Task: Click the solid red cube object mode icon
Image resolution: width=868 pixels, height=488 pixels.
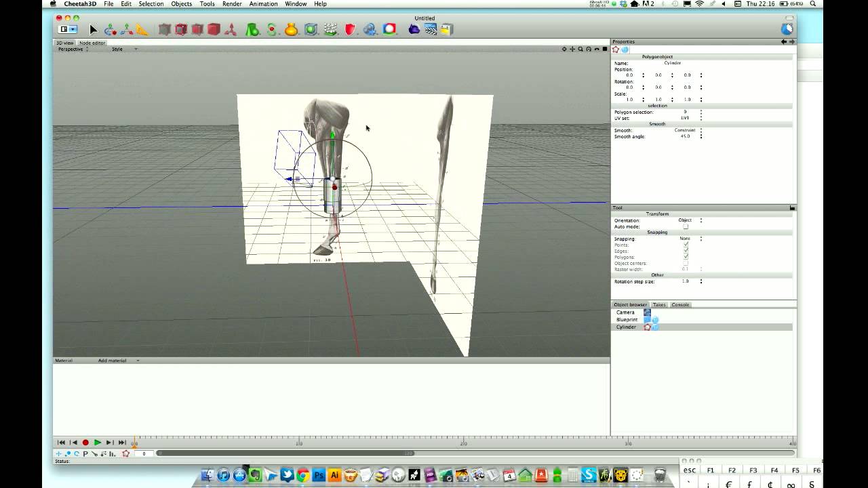Action: (x=214, y=30)
